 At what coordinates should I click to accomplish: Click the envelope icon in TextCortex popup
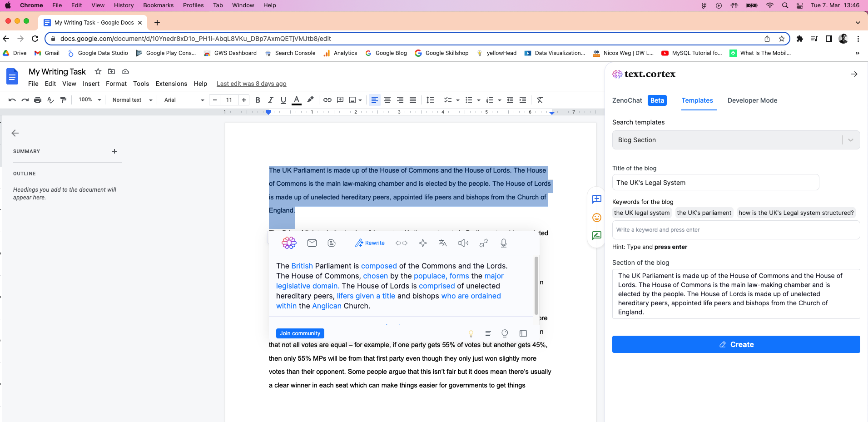312,243
